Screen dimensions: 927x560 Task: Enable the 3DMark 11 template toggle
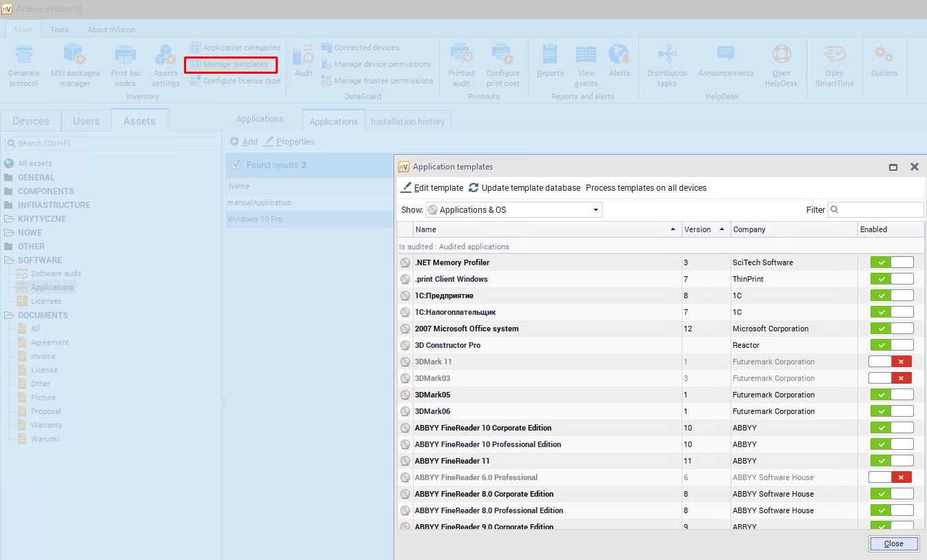(x=890, y=362)
